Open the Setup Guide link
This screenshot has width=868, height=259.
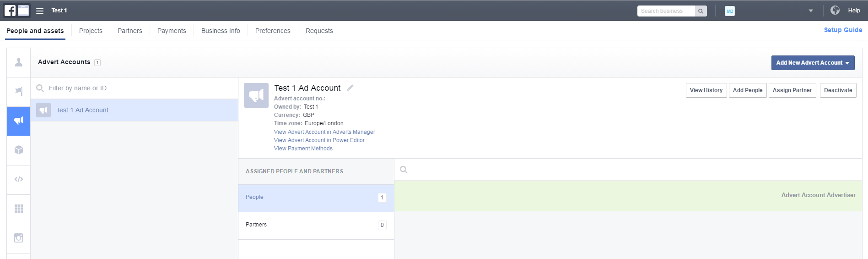pos(843,30)
